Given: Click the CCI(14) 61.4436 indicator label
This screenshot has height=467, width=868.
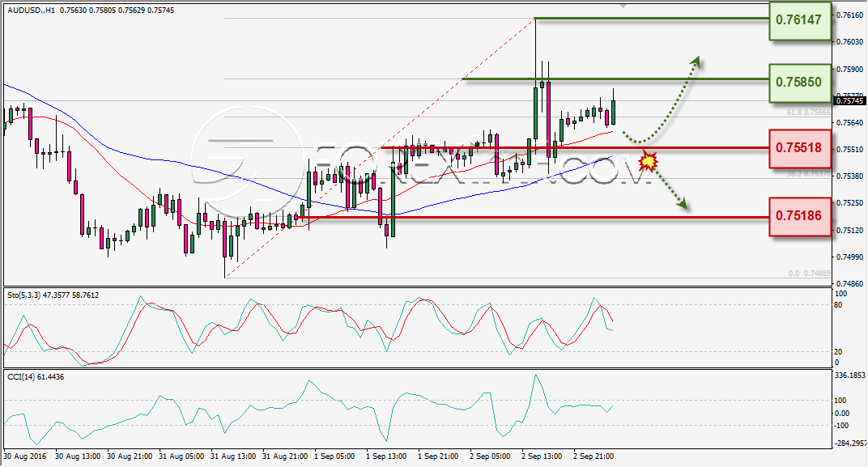Looking at the screenshot, I should (x=36, y=377).
